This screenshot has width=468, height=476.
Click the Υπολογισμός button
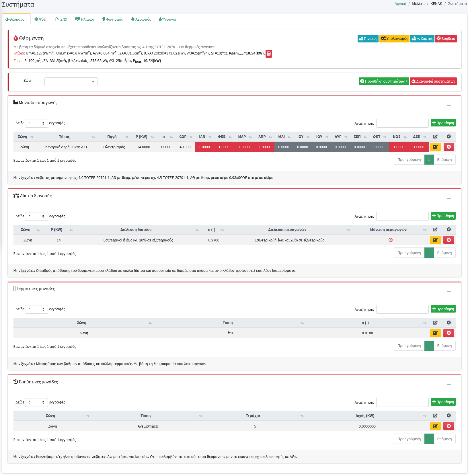(x=395, y=39)
